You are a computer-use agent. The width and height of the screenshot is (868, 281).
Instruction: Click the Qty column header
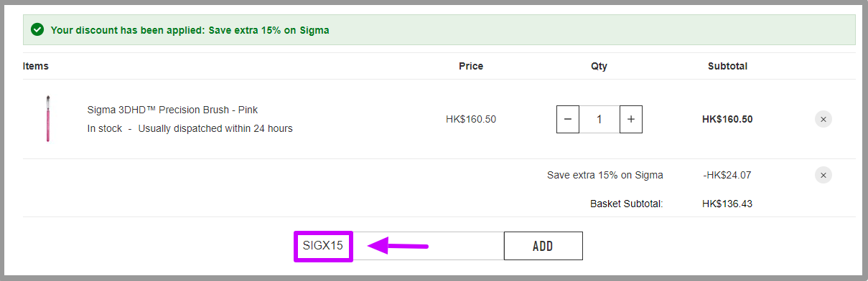tap(599, 66)
